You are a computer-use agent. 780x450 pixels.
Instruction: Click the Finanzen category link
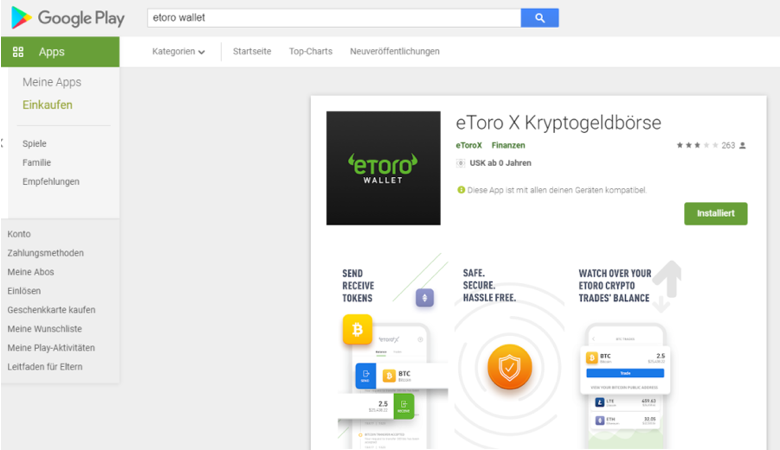pos(508,145)
